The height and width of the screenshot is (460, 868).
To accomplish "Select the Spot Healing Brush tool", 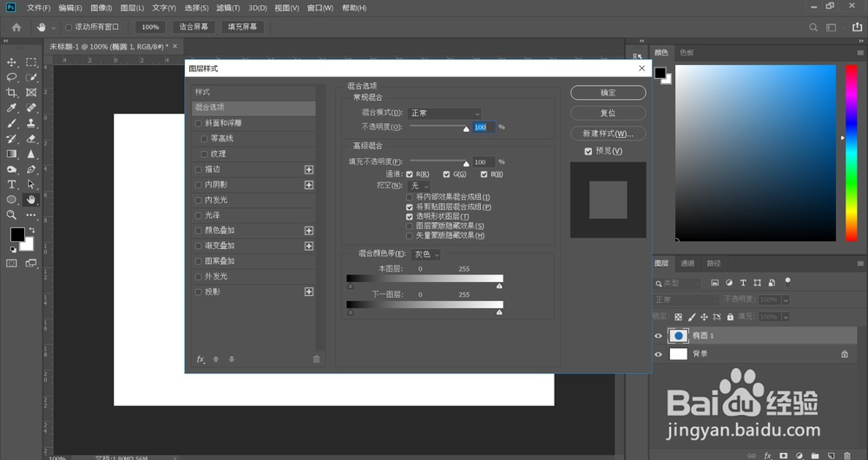I will point(31,108).
